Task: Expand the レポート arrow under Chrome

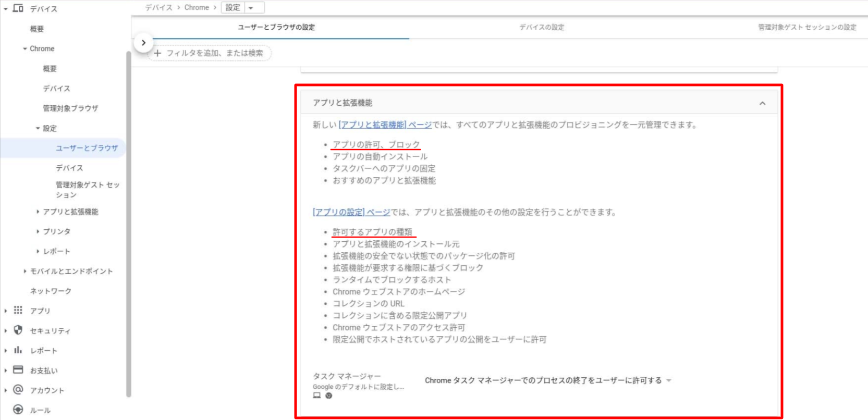Action: (x=38, y=251)
